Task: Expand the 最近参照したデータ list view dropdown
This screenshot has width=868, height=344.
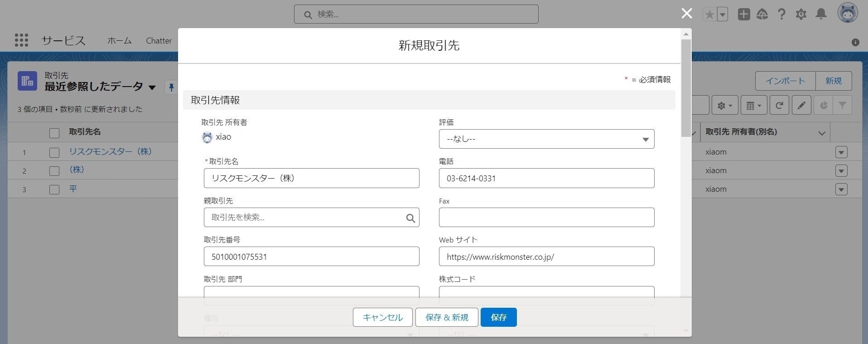Action: click(x=152, y=87)
